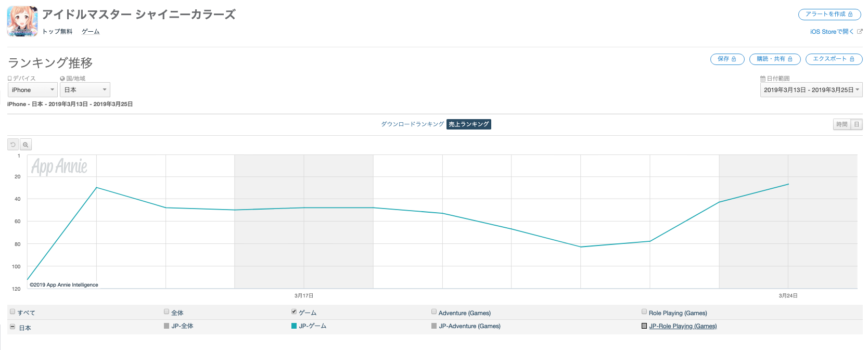Toggle the Adventure (Games) checkbox
Screen dimensions: 868x350
click(434, 312)
